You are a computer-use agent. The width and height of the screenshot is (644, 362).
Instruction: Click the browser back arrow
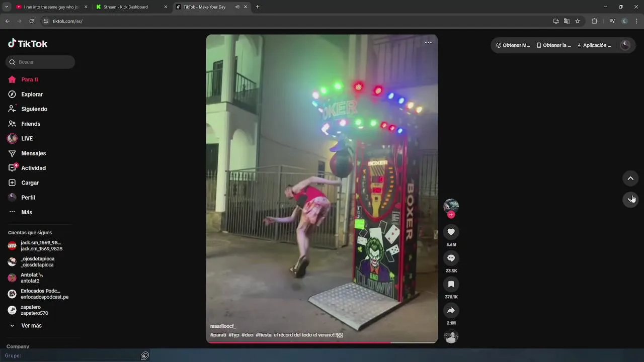coord(7,21)
